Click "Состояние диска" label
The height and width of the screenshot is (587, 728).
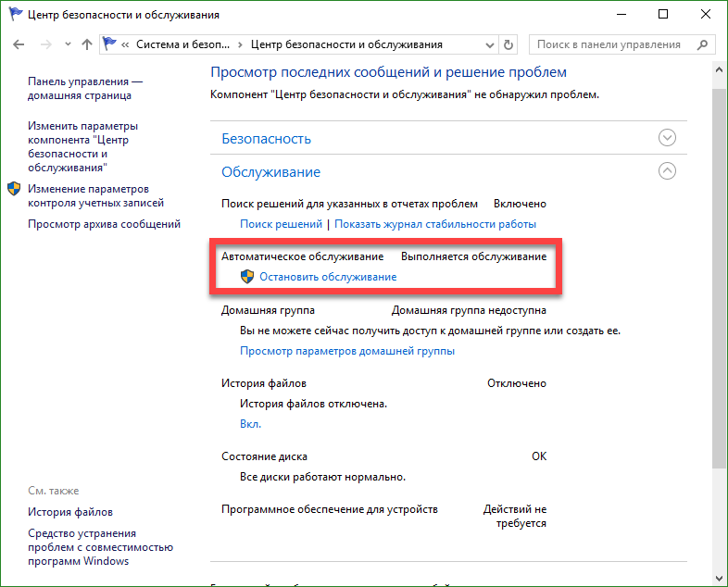264,456
